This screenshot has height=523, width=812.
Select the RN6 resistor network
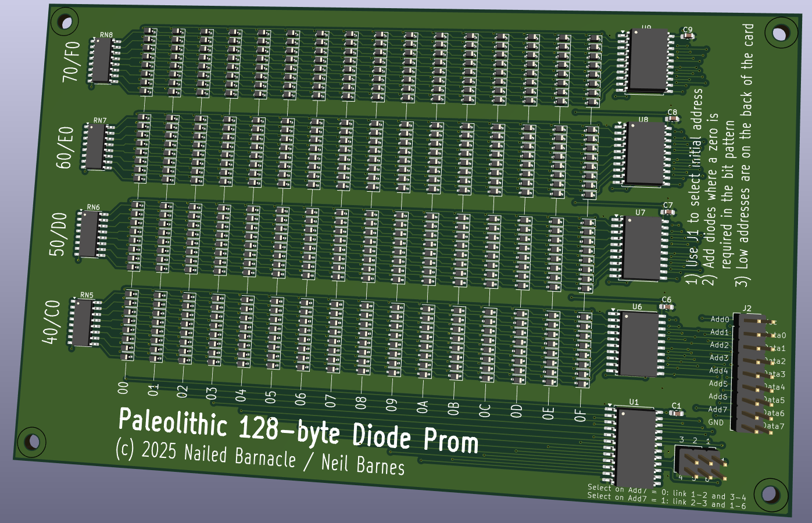pos(89,234)
